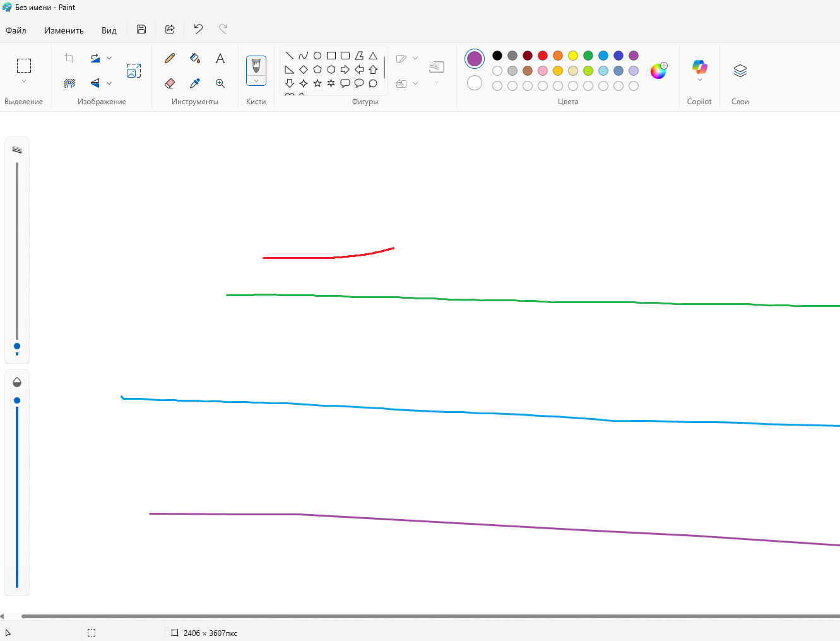Select the Pencil tool
Screen dimensions: 840x641
(x=170, y=58)
